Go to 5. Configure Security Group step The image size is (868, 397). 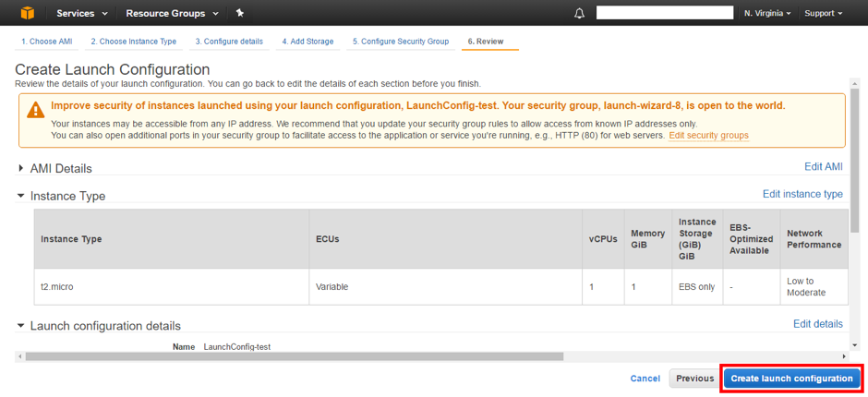pyautogui.click(x=400, y=42)
